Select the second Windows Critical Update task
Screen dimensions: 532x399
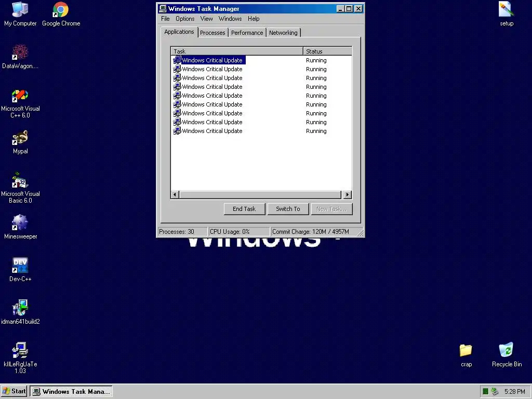tap(261, 69)
